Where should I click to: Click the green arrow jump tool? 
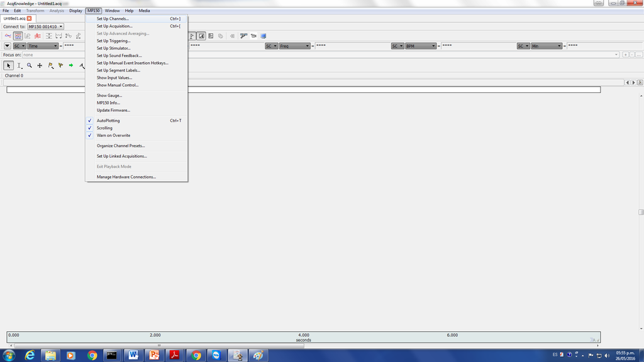click(71, 65)
